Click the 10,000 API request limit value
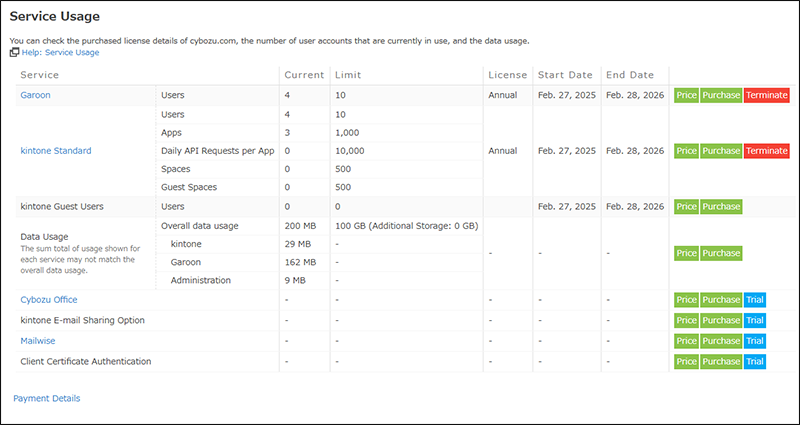This screenshot has width=800, height=425. [349, 151]
